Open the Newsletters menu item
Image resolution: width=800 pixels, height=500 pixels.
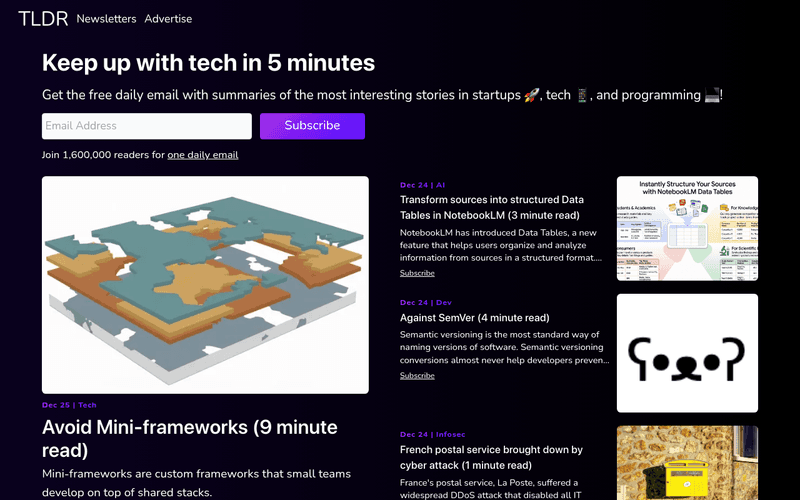click(x=106, y=19)
